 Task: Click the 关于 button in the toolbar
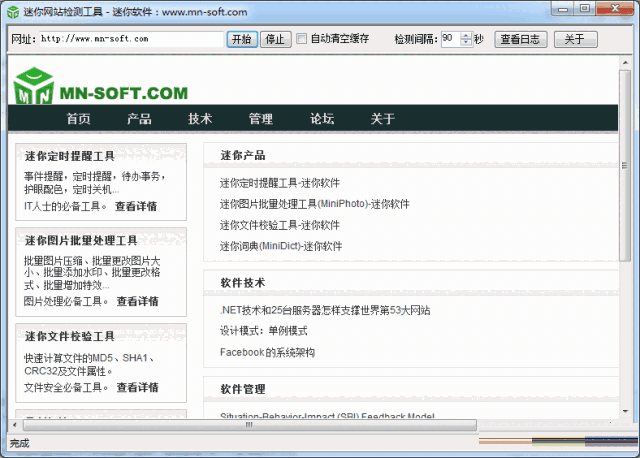tap(574, 39)
